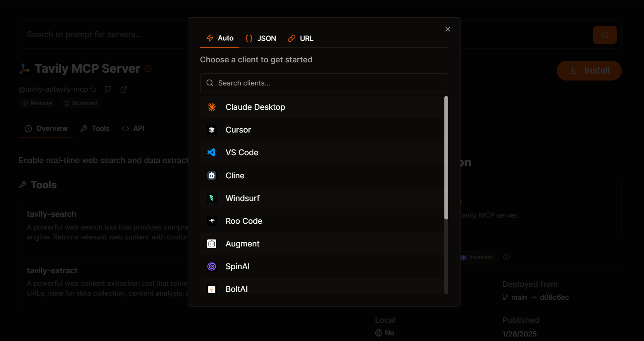Click the Tavily logo beside the server title
Image resolution: width=644 pixels, height=341 pixels.
24,69
